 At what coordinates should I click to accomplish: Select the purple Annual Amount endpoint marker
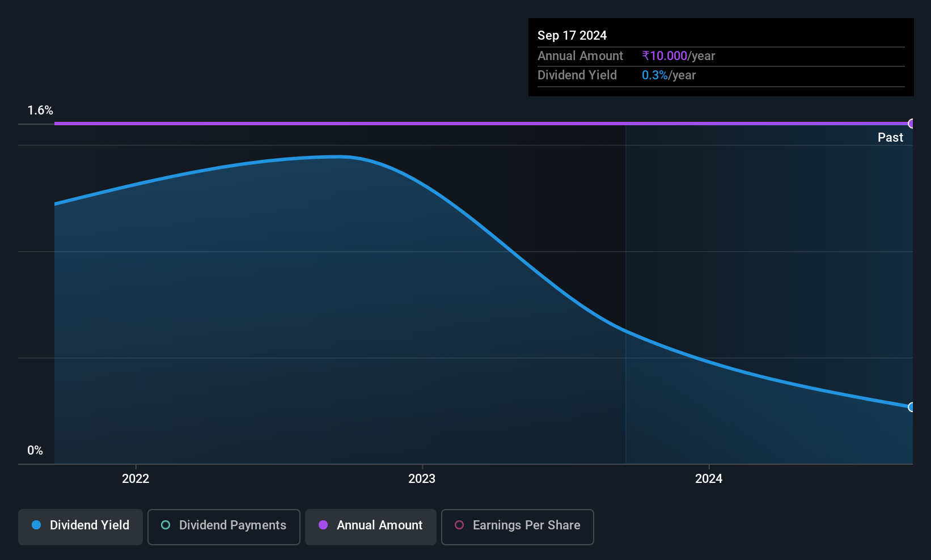point(911,124)
